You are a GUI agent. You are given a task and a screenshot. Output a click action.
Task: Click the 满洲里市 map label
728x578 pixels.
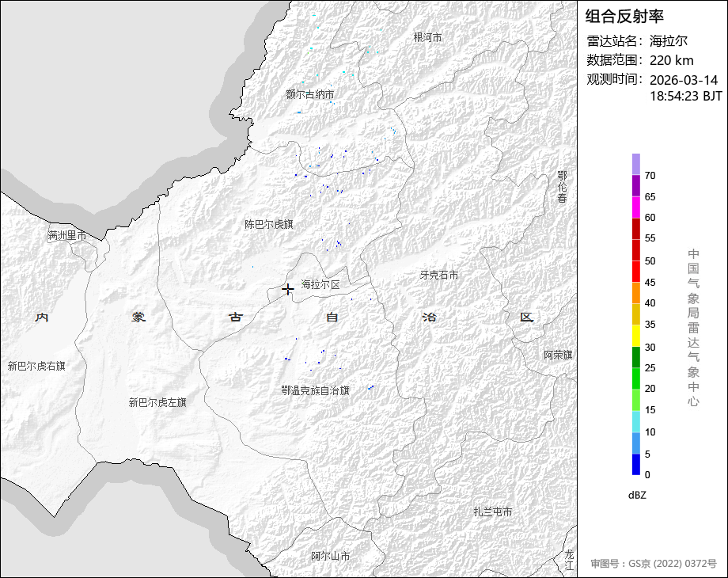[67, 236]
